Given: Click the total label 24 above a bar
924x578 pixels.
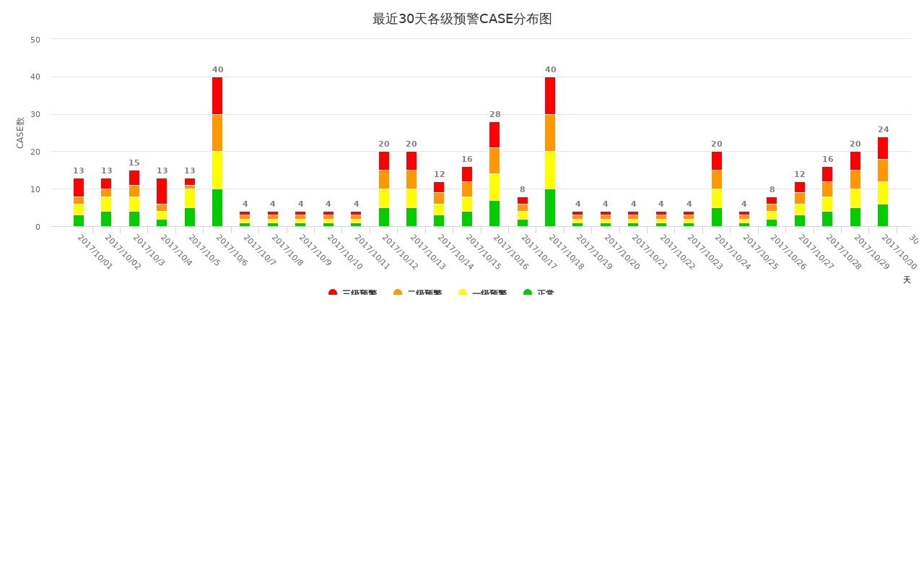Looking at the screenshot, I should click(884, 130).
